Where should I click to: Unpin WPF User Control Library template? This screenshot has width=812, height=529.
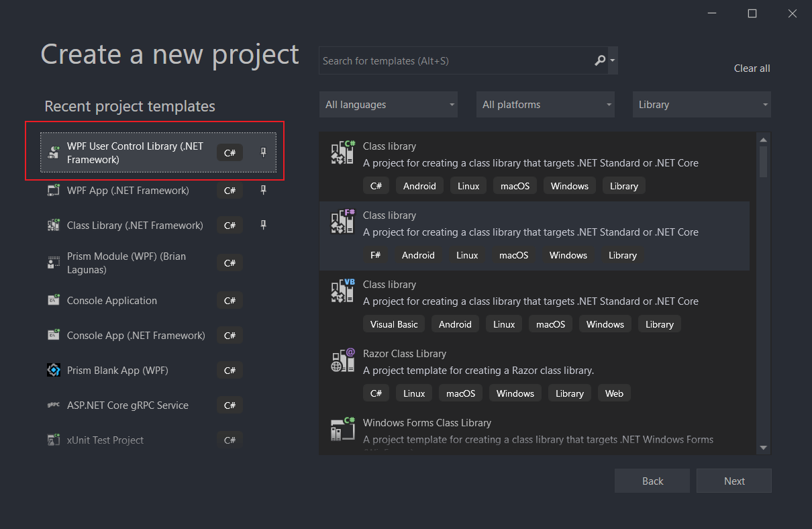tap(263, 153)
